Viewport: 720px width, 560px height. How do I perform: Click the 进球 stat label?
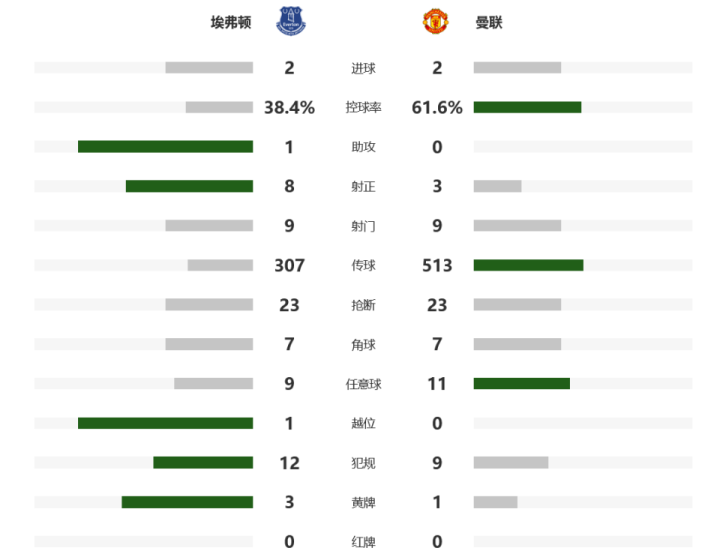[363, 68]
